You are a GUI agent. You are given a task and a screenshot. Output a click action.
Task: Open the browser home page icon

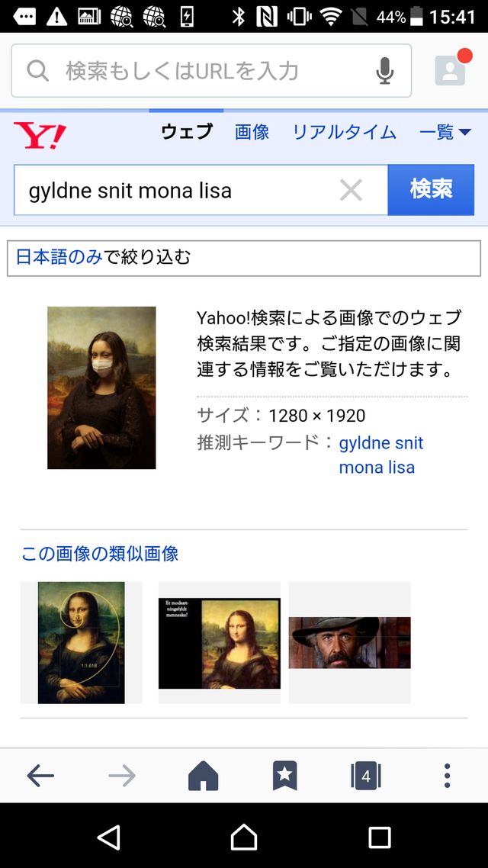[203, 776]
